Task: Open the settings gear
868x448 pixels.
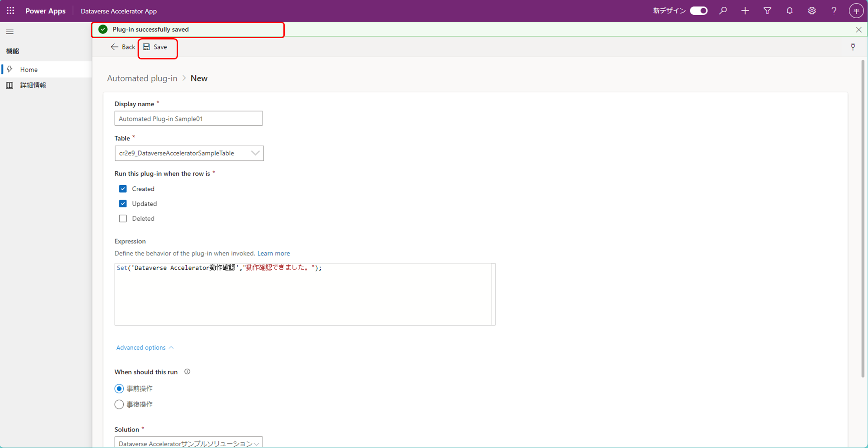Action: [812, 11]
